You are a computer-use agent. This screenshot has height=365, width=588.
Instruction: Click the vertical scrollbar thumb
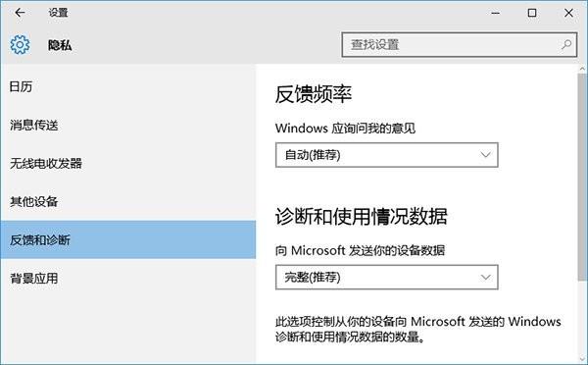coord(582,177)
